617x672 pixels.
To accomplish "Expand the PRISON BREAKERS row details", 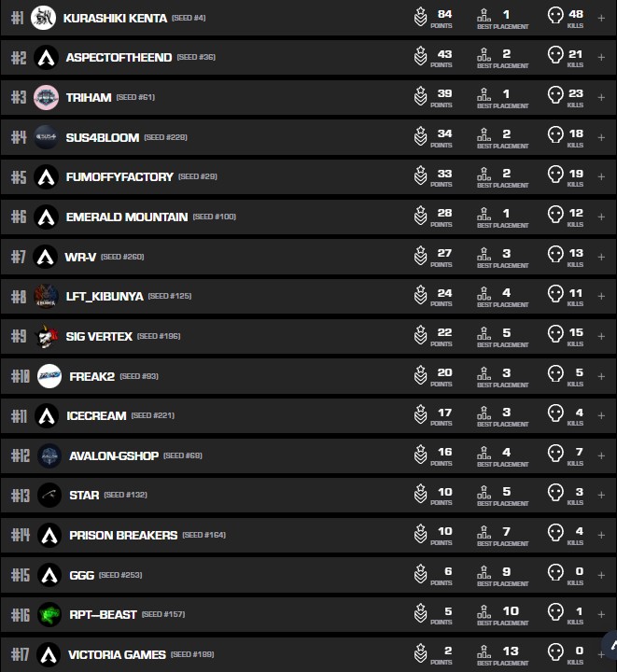I will coord(600,535).
